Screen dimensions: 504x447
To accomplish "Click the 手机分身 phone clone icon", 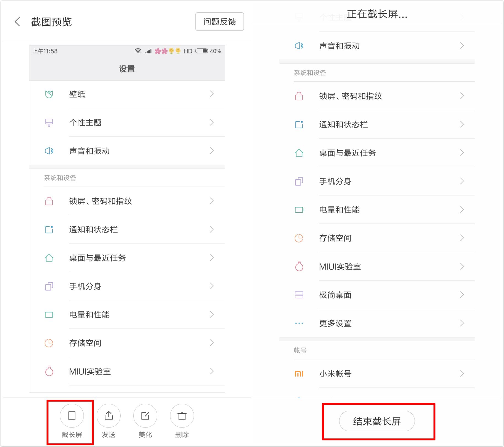I will pos(49,286).
